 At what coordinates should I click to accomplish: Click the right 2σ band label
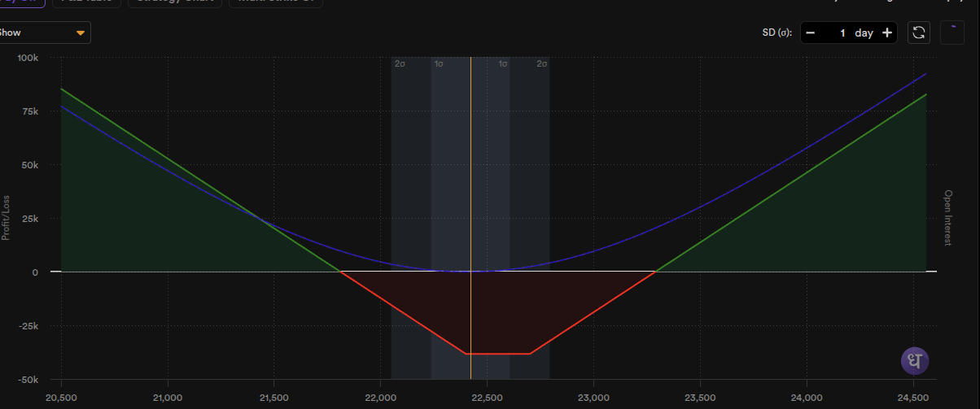(x=541, y=63)
